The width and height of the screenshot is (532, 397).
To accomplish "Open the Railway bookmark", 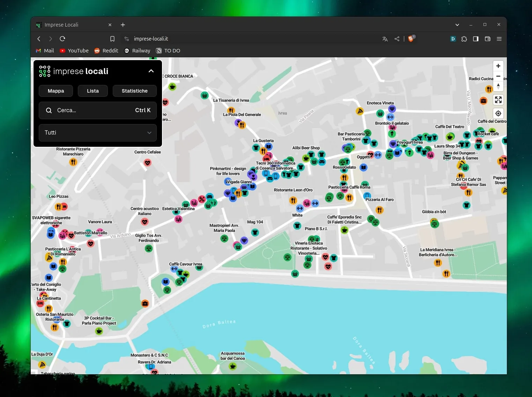I will pyautogui.click(x=137, y=51).
